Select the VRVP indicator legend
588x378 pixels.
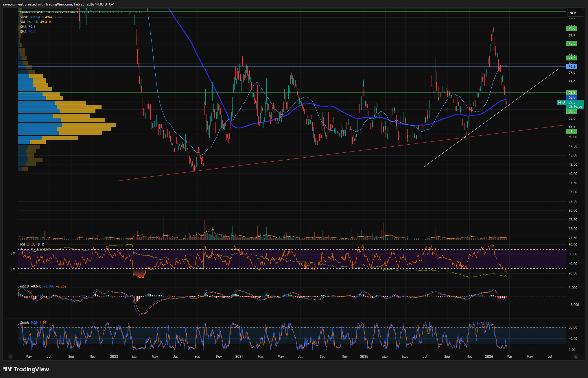tap(24, 17)
